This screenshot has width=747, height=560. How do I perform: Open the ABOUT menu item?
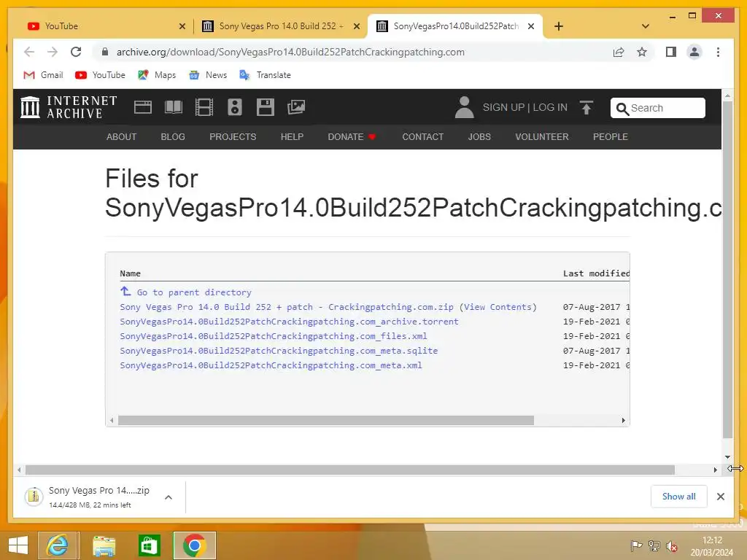[122, 136]
